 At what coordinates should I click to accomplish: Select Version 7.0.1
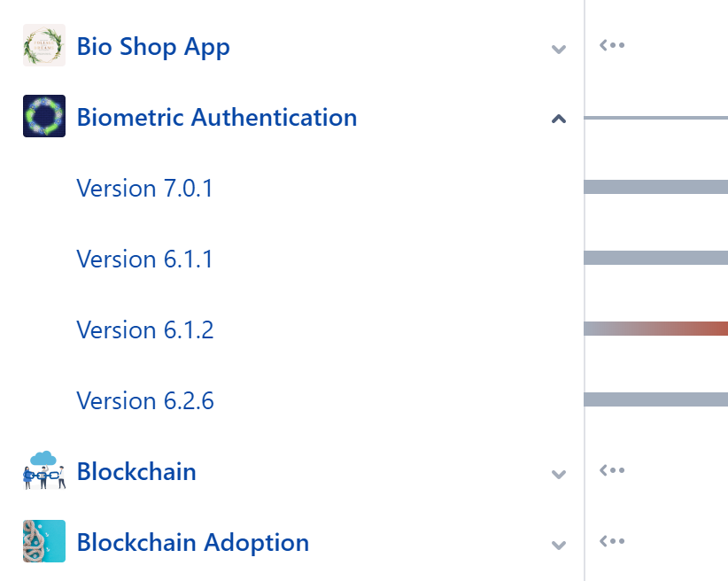(x=144, y=188)
